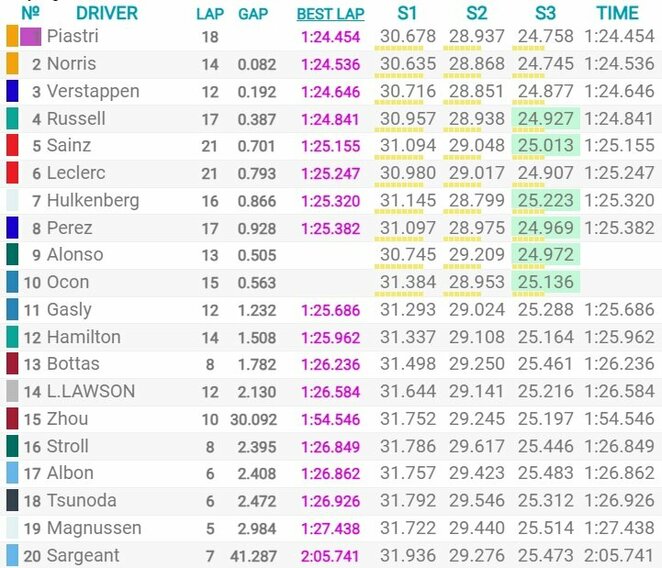
Task: Click Russell's teal team color marker
Action: click(12, 119)
